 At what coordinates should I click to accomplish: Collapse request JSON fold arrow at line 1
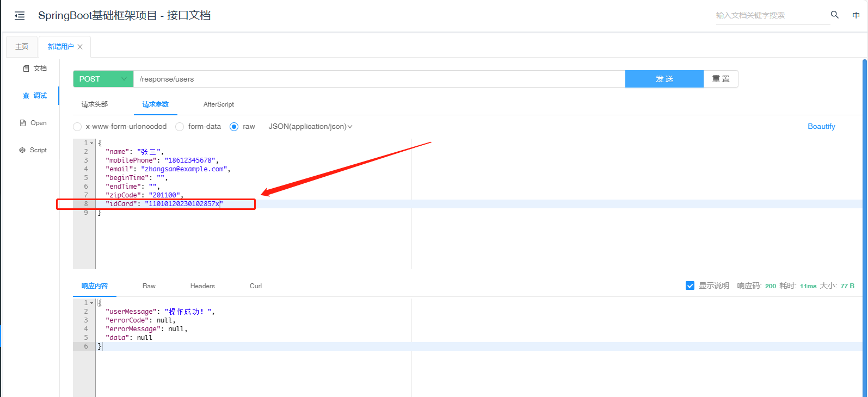(x=92, y=143)
